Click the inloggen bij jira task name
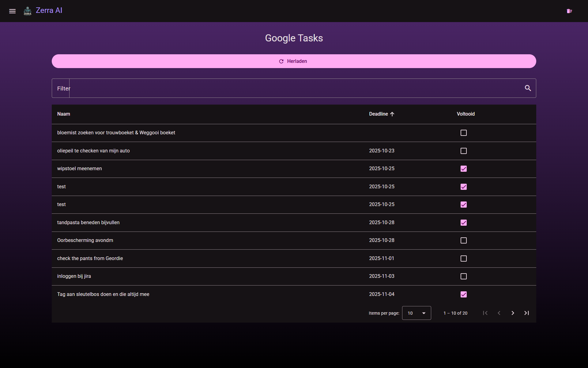The height and width of the screenshot is (368, 588). click(74, 276)
